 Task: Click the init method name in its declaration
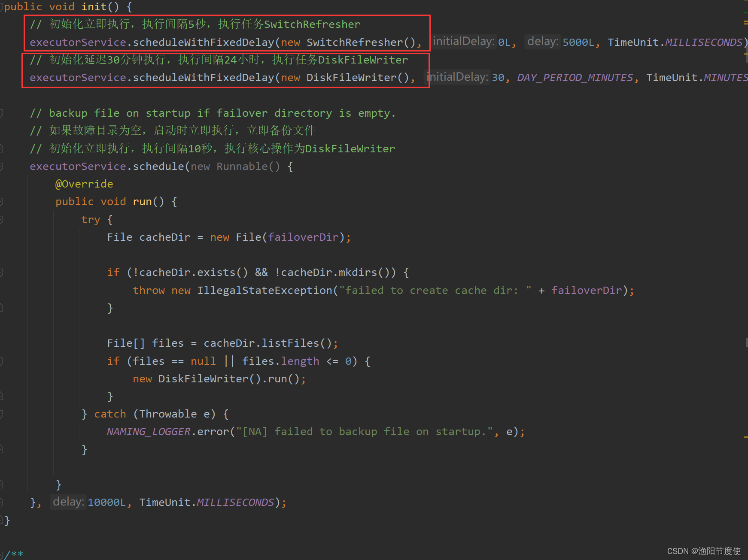coord(94,7)
